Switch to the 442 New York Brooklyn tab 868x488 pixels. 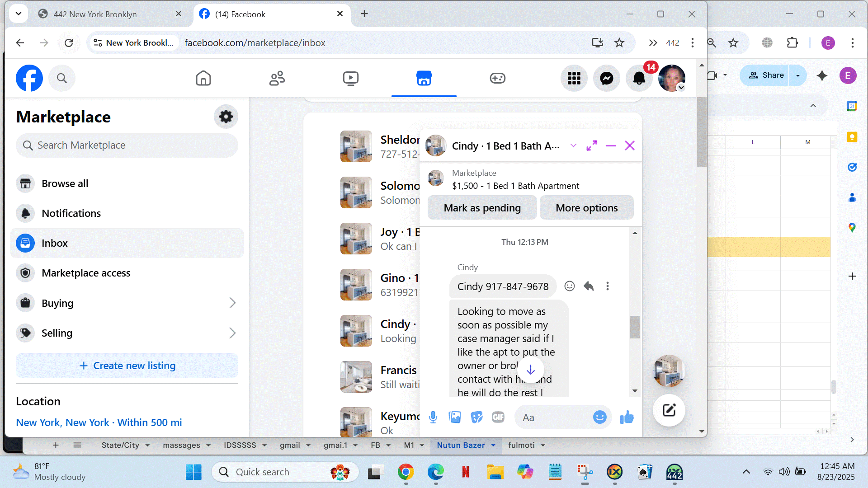[x=95, y=14]
